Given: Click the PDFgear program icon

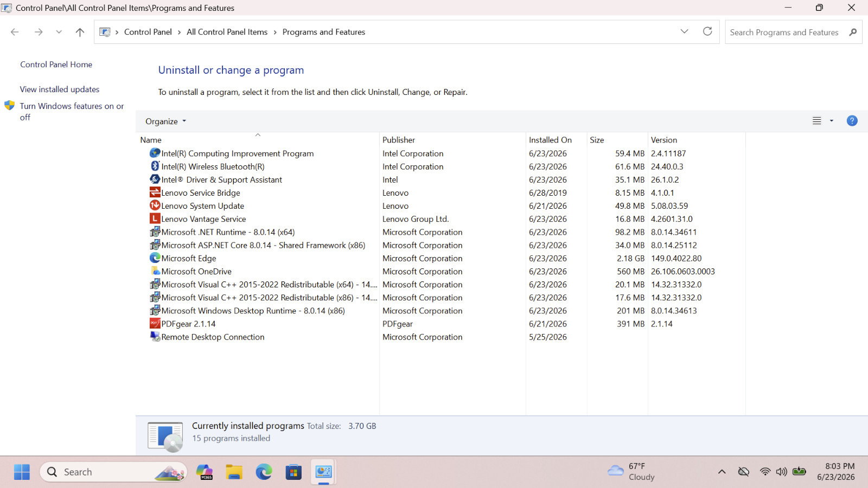Looking at the screenshot, I should coord(155,324).
